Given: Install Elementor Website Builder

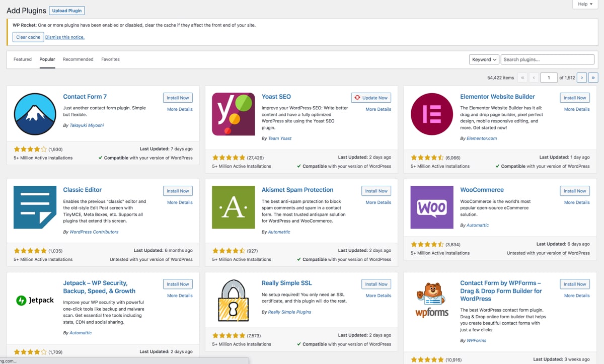Looking at the screenshot, I should [x=575, y=98].
